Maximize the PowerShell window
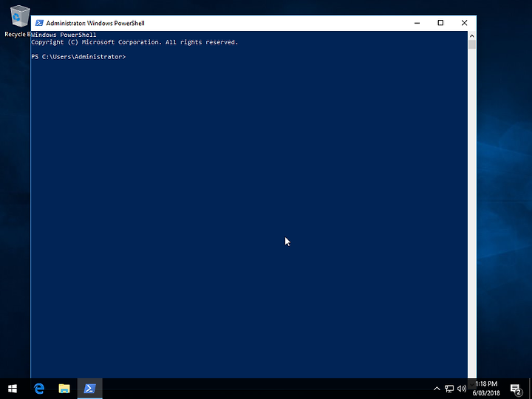 (440, 23)
